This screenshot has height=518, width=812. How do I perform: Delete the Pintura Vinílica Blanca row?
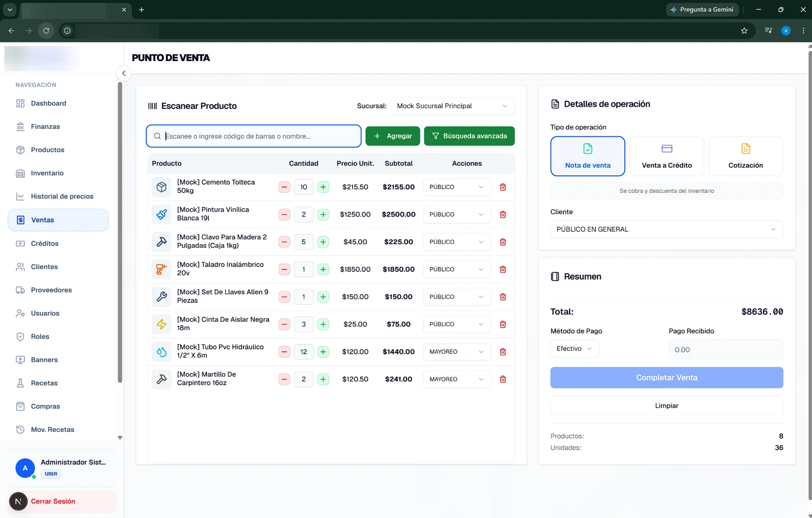click(x=503, y=215)
